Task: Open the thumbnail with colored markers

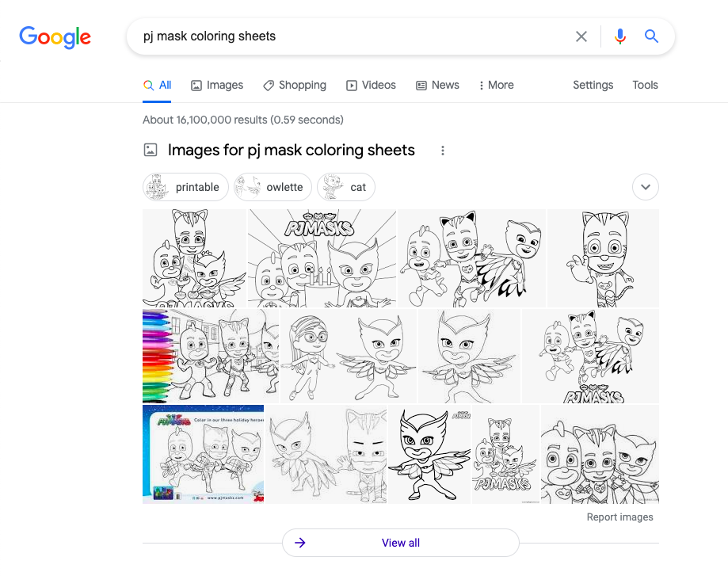Action: click(x=211, y=357)
